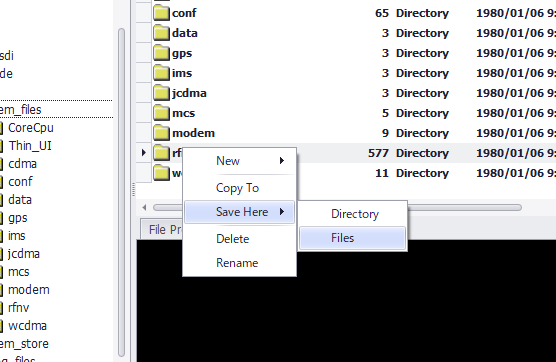Image resolution: width=556 pixels, height=362 pixels.
Task: Click the file list horizontal scrollbar thumb
Action: [x=337, y=207]
